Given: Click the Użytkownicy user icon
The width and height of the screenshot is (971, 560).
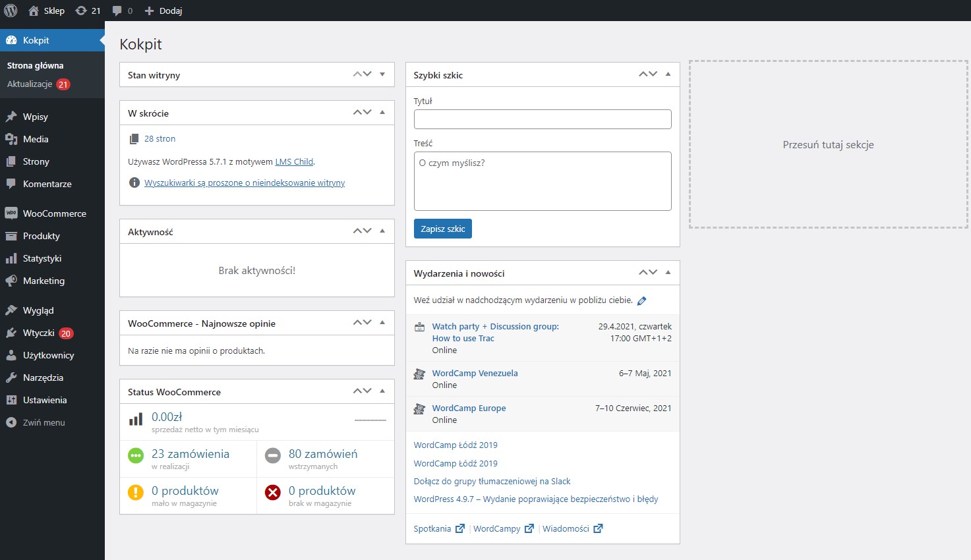Looking at the screenshot, I should 11,355.
